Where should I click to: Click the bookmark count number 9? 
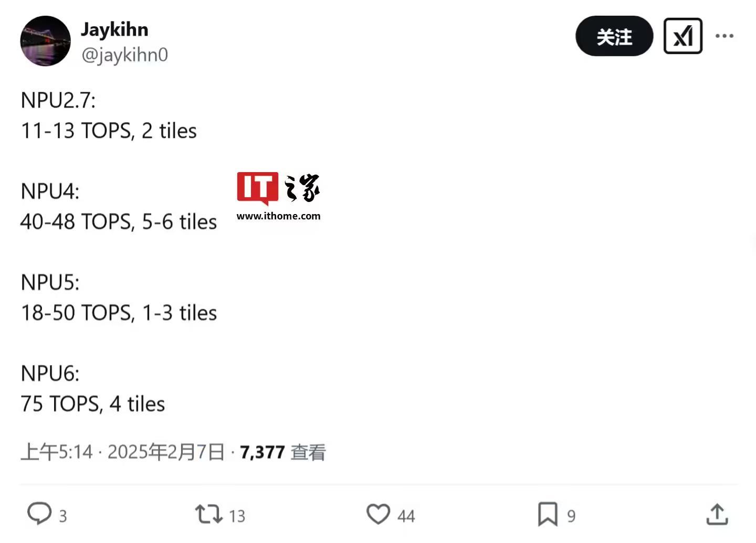click(x=571, y=516)
